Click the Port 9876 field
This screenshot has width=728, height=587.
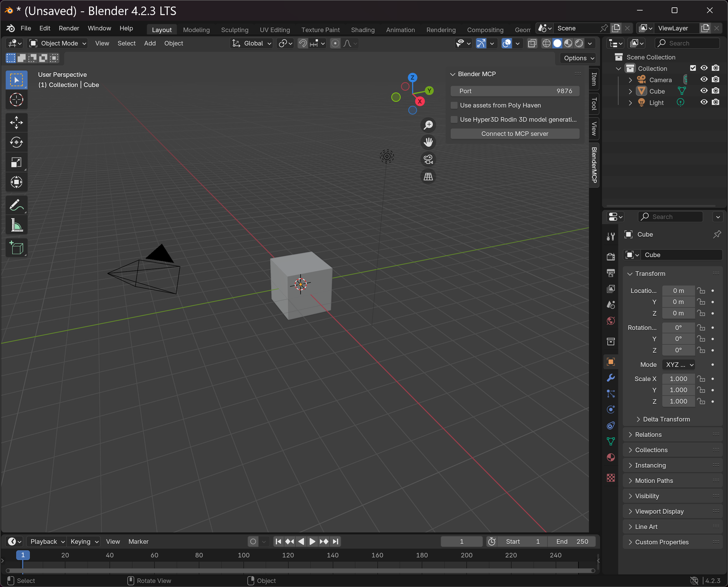pos(515,91)
